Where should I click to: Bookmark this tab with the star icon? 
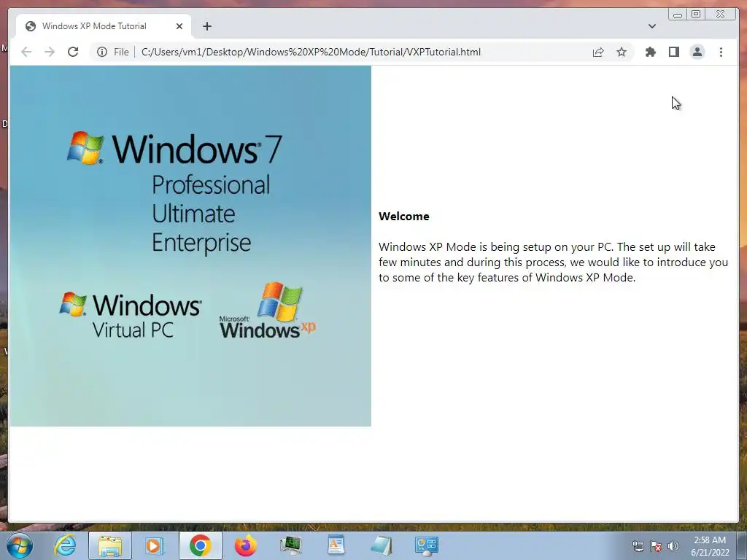(x=622, y=52)
